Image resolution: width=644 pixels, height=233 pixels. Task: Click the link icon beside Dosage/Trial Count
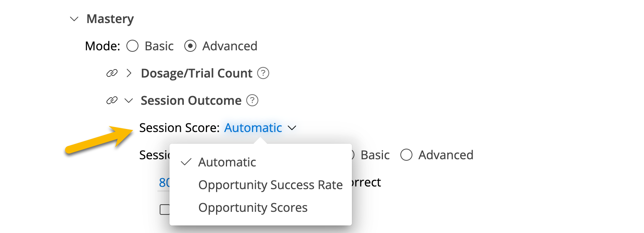[112, 73]
